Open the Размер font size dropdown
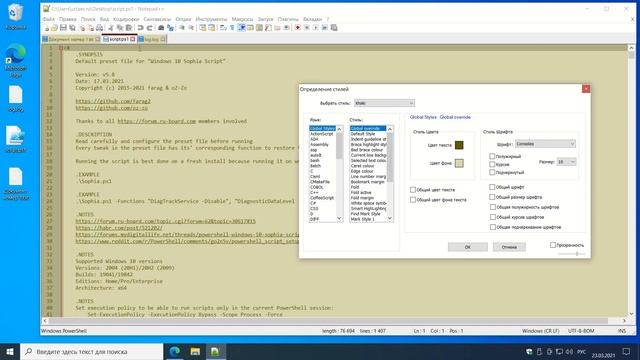This screenshot has height=360, width=640. (566, 162)
